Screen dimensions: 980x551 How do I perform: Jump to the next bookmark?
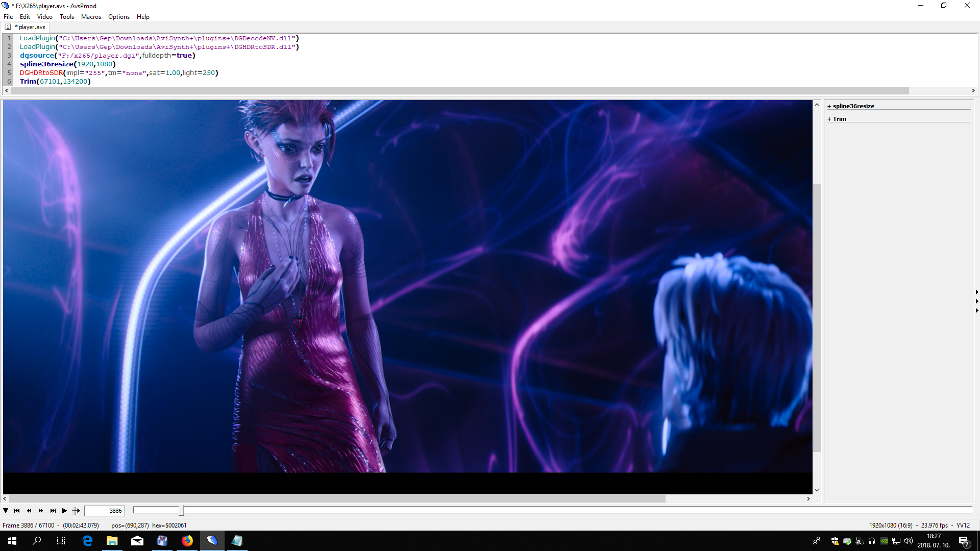[x=53, y=511]
